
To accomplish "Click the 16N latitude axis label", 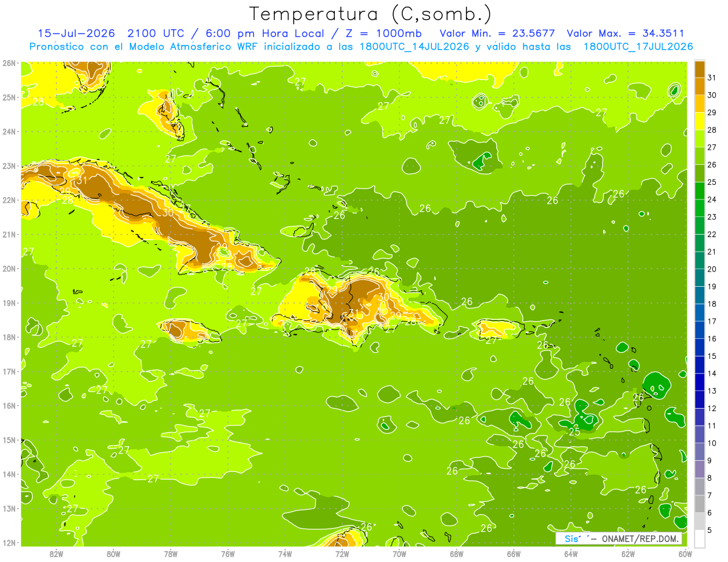I will 9,406.
